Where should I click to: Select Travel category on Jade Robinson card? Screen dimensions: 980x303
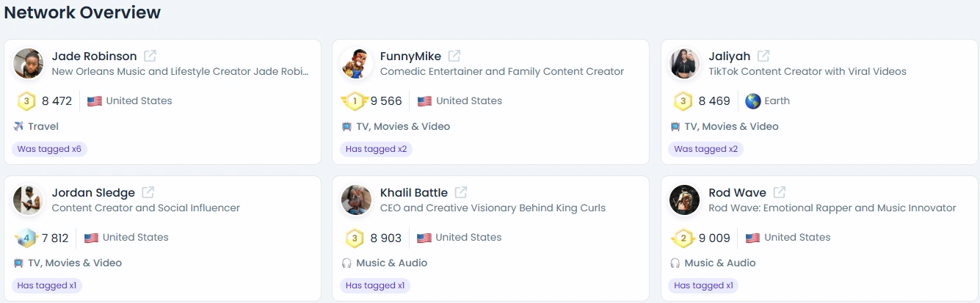[x=43, y=126]
